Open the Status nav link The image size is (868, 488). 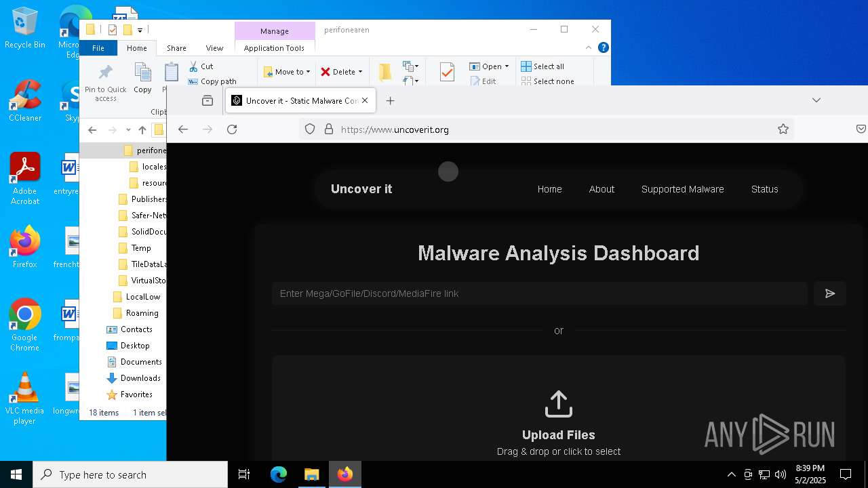click(765, 189)
